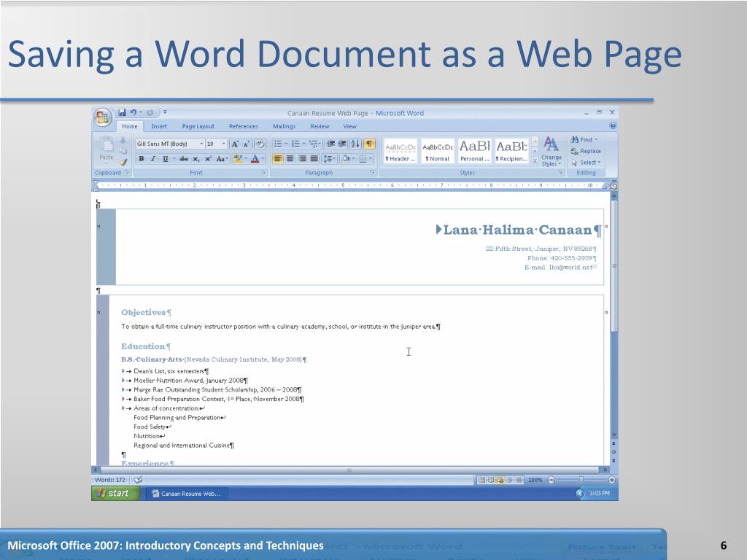Click the proofing errors icon in status bar
Screen dimensions: 747x560
138,480
